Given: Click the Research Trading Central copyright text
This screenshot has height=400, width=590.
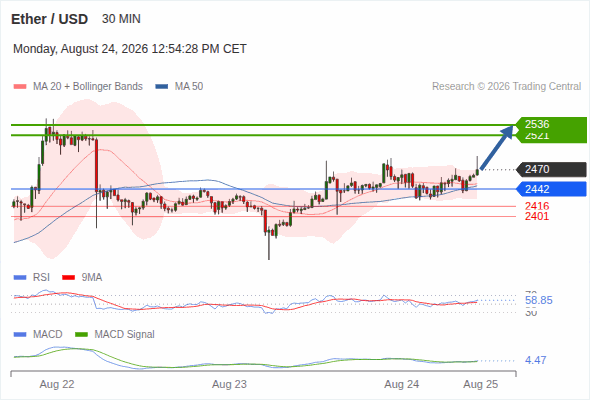Looking at the screenshot, I should click(506, 87).
